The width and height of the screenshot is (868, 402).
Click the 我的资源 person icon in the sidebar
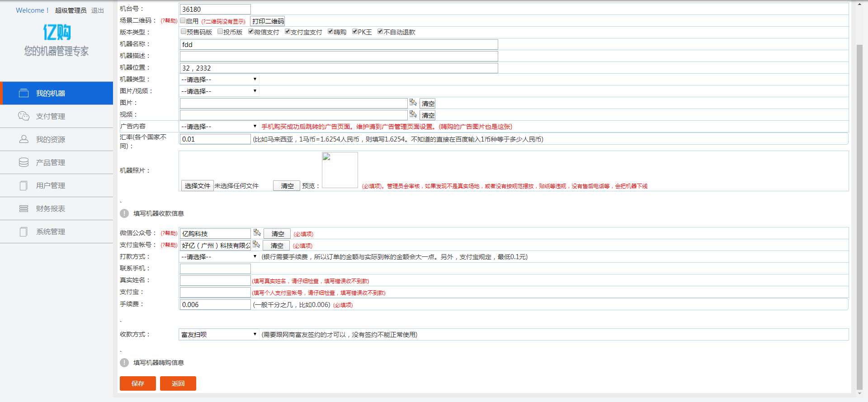tap(24, 139)
